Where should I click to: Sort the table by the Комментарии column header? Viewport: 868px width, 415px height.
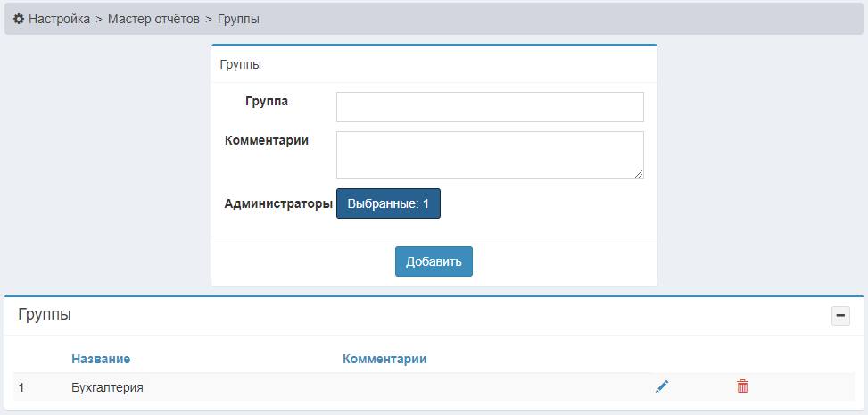(x=384, y=359)
